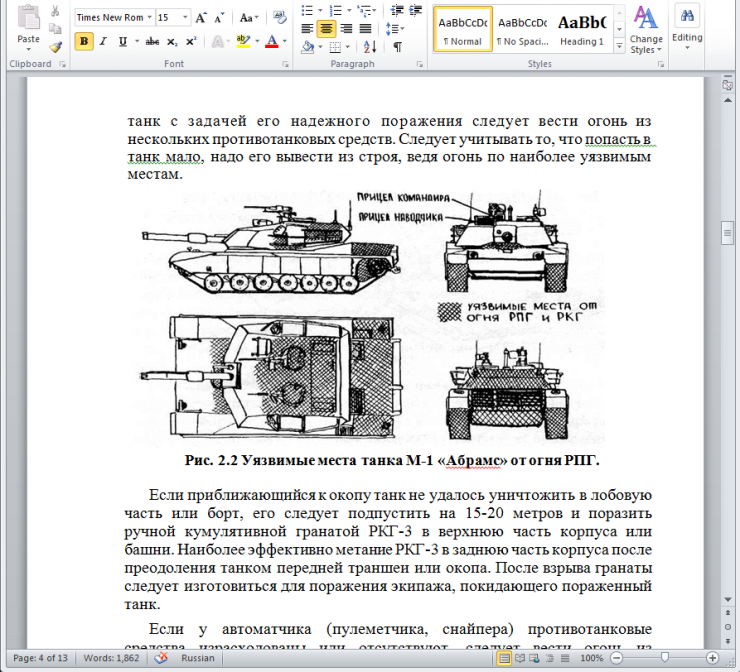Justify paragraph text
This screenshot has width=740, height=672.
(x=365, y=28)
